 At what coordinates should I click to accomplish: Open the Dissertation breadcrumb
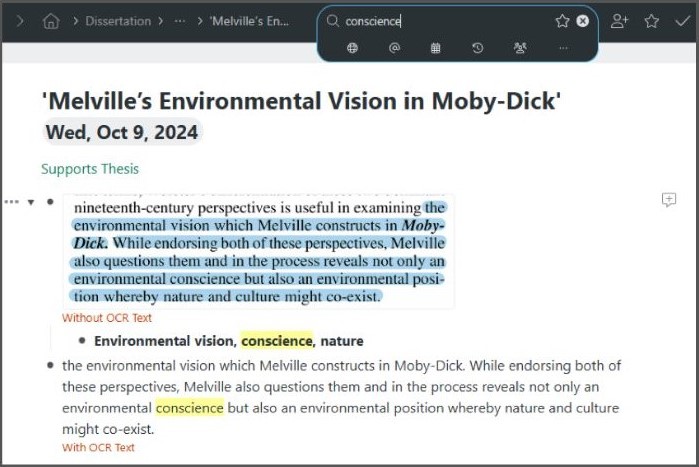tap(118, 21)
